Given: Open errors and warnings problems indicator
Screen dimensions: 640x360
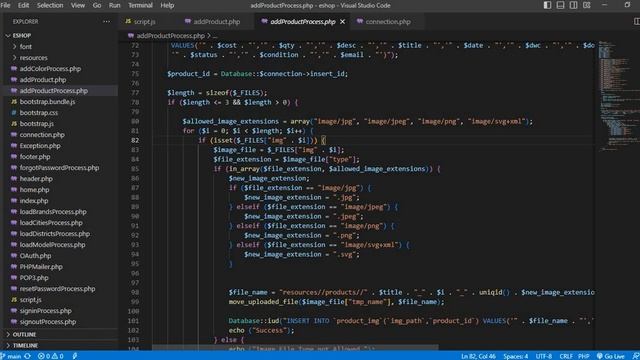Looking at the screenshot, I should click(51, 356).
